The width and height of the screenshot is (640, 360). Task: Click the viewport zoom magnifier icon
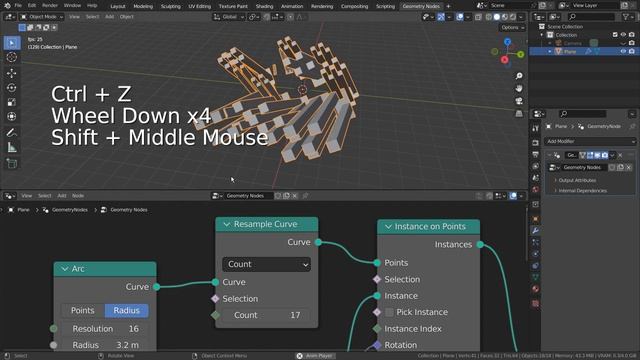(x=519, y=76)
